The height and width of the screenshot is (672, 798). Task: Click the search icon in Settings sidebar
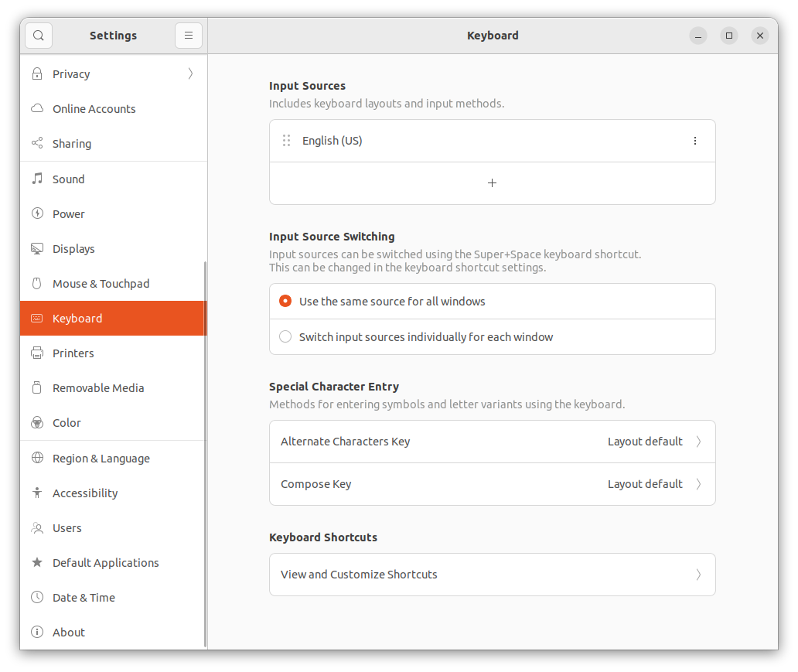click(38, 36)
